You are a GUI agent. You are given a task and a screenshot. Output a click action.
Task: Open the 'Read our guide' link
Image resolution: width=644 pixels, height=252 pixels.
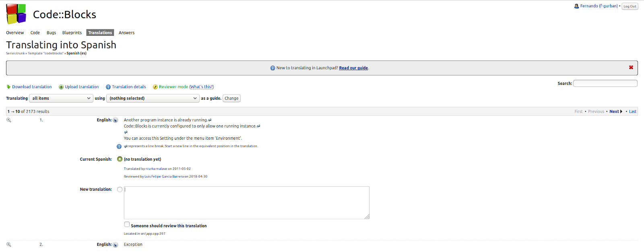[x=353, y=68]
